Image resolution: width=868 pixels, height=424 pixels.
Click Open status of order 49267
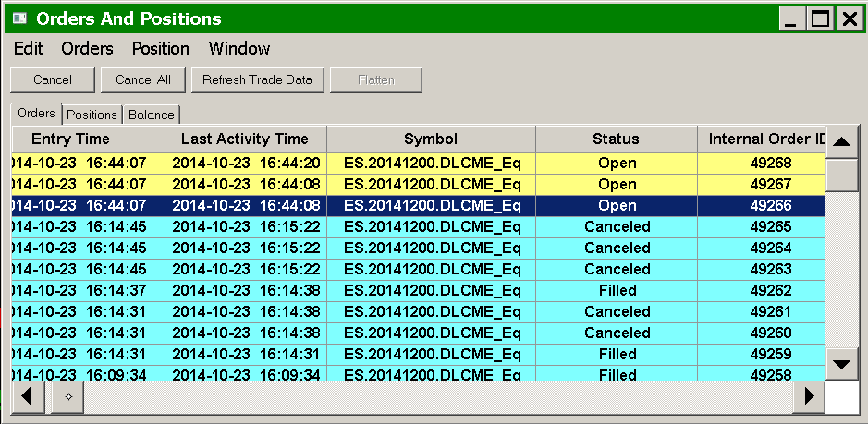click(x=617, y=185)
